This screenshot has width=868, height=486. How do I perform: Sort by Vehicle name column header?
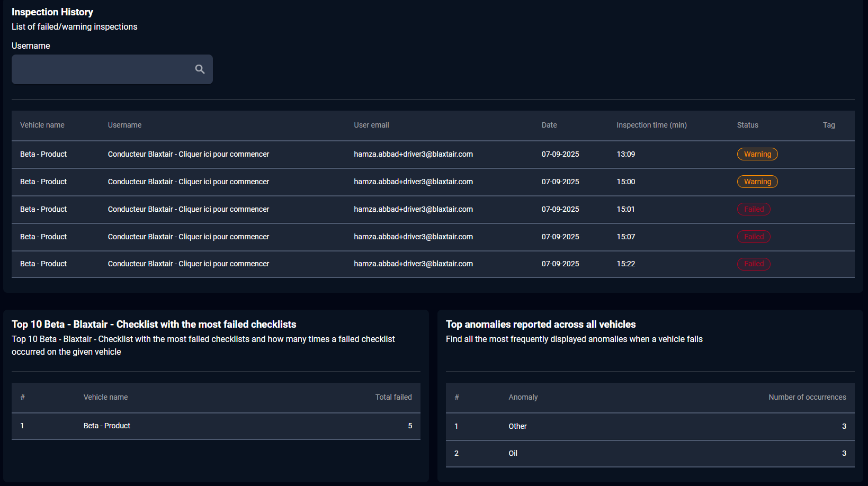pyautogui.click(x=42, y=125)
